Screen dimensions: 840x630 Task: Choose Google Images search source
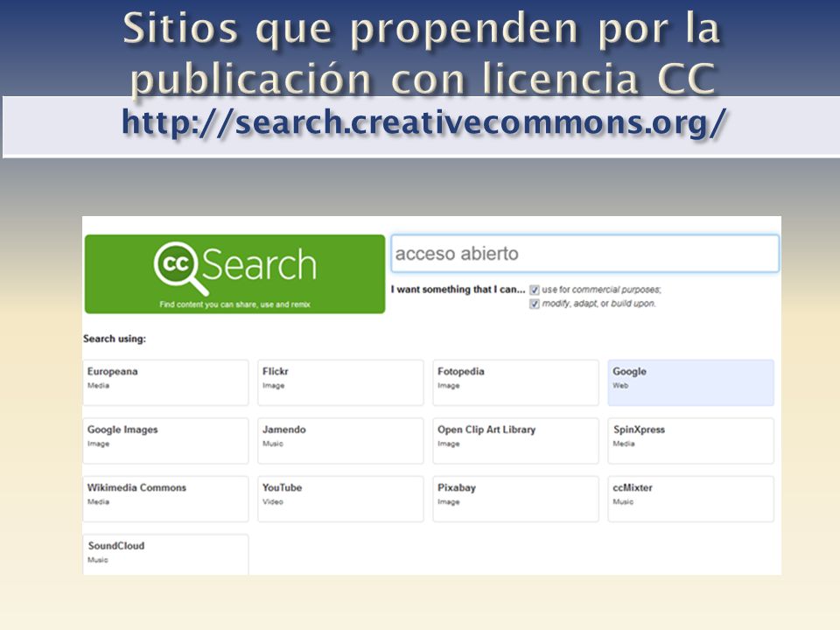coord(165,441)
